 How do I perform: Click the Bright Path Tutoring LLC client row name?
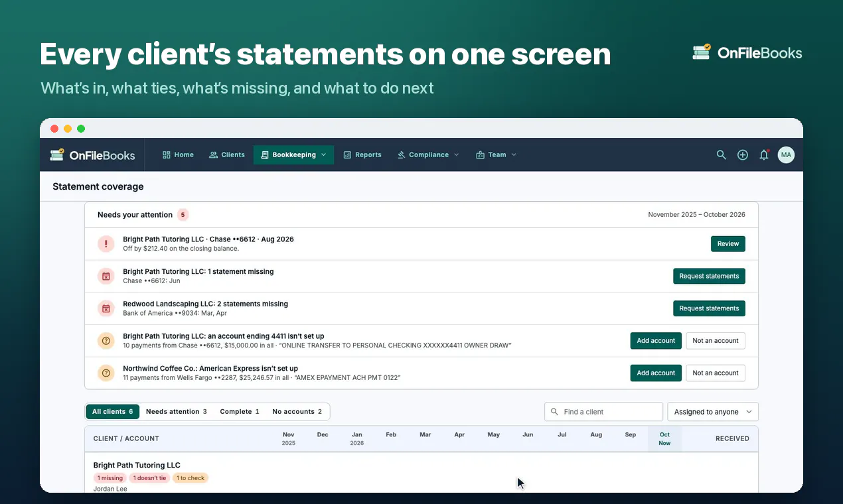click(x=137, y=466)
